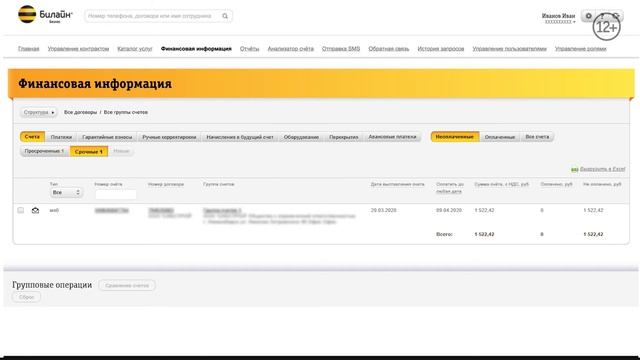Select the Неоплаченные filter tab
Screen dimensions: 640x360
pos(455,137)
